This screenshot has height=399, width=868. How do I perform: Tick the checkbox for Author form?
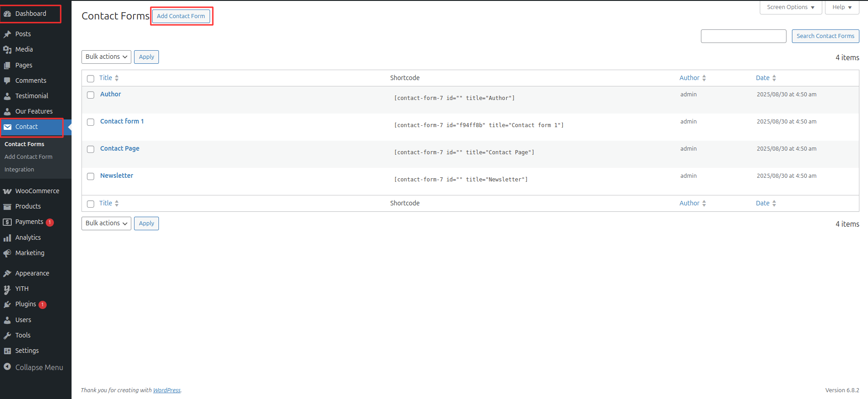click(x=91, y=95)
